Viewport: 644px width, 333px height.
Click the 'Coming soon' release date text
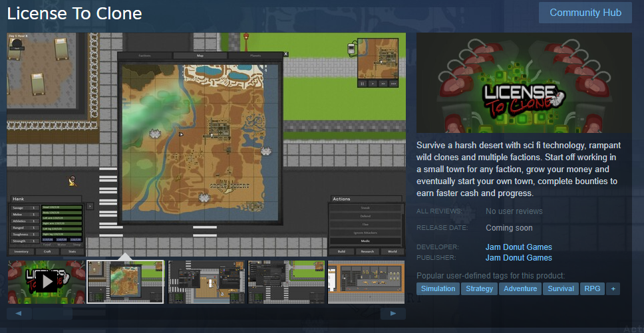(510, 227)
